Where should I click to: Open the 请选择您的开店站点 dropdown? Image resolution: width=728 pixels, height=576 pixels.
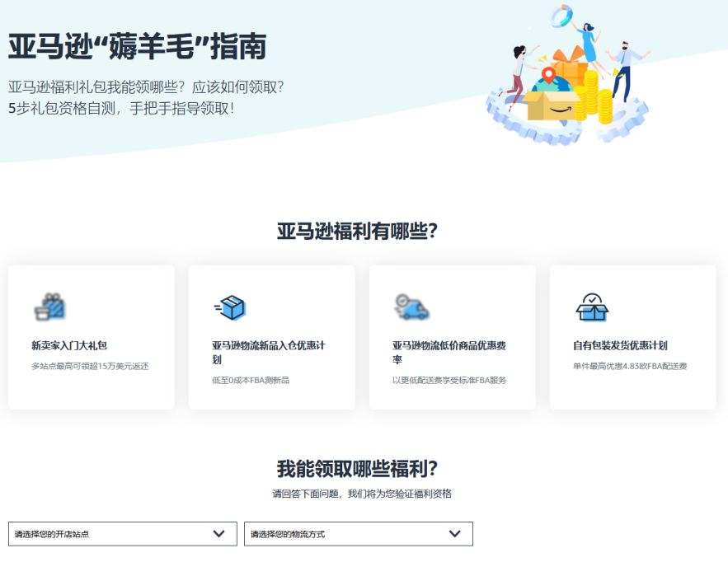click(x=123, y=534)
